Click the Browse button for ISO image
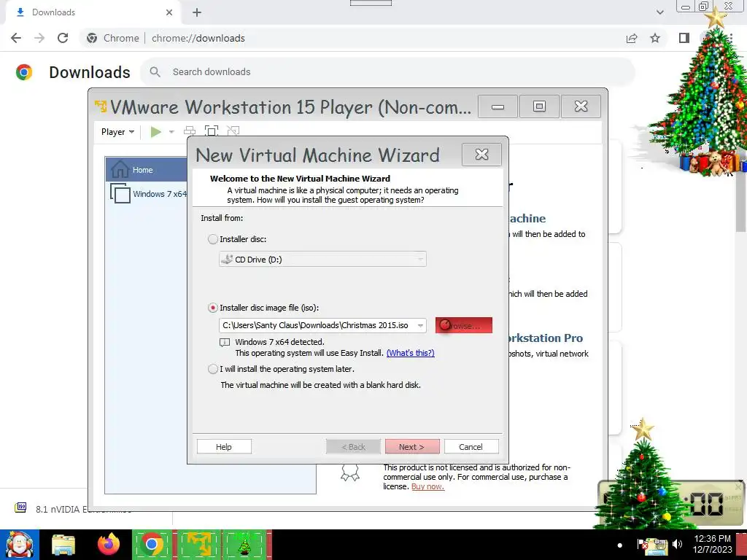The width and height of the screenshot is (747, 560). tap(463, 326)
